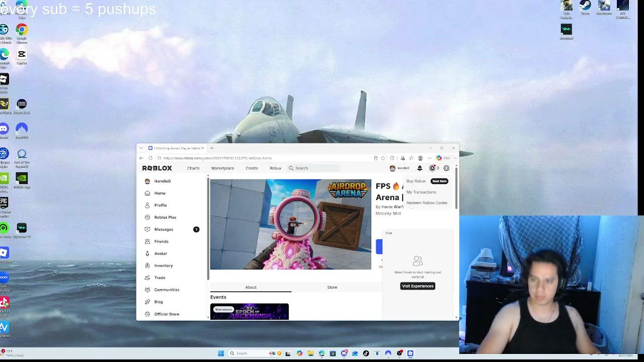Image resolution: width=644 pixels, height=362 pixels.
Task: Click the Inventory sidebar icon
Action: click(x=147, y=265)
